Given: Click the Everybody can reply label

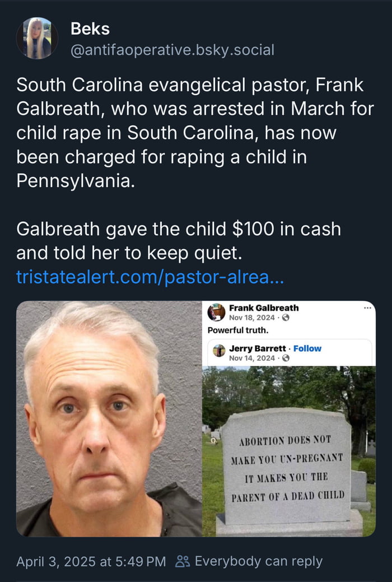Looking at the screenshot, I should (x=258, y=561).
